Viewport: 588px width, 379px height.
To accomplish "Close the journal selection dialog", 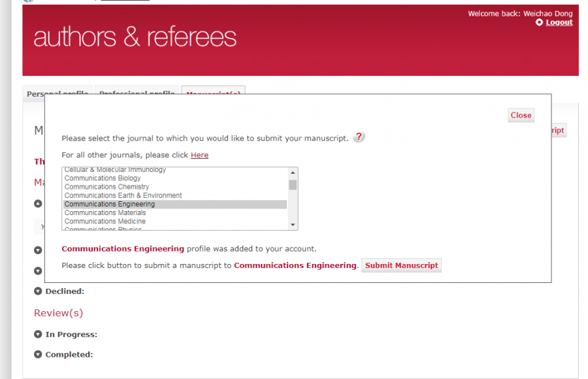I will click(521, 115).
